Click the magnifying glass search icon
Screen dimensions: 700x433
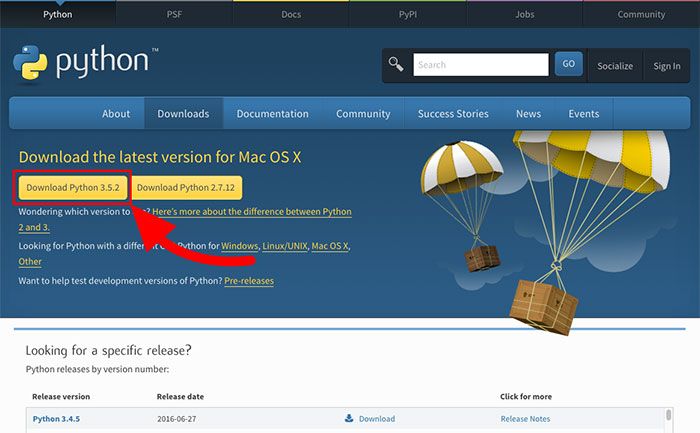click(396, 64)
